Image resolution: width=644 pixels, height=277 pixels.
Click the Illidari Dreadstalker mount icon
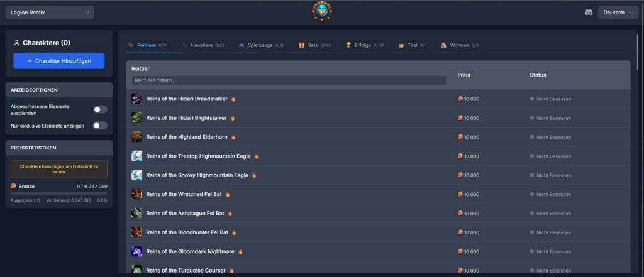tap(136, 99)
